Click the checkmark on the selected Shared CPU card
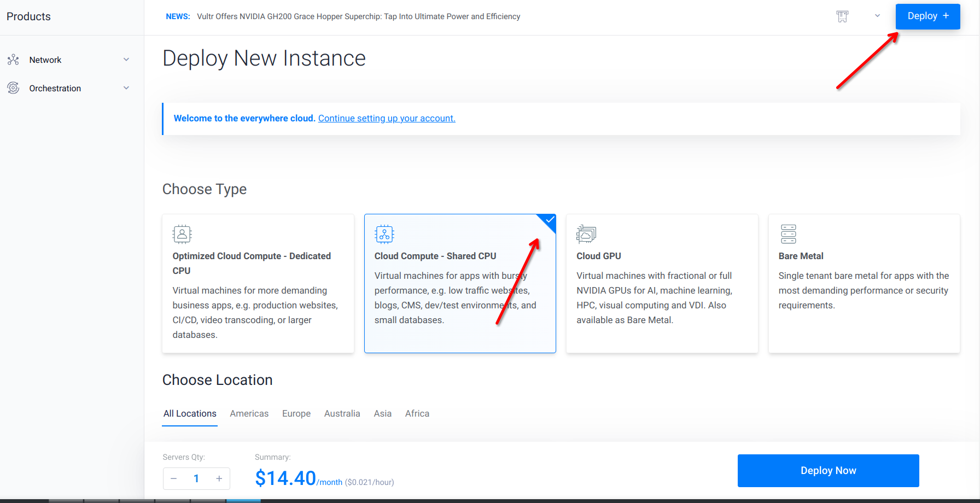Screen dimensions: 980x503 coord(549,220)
